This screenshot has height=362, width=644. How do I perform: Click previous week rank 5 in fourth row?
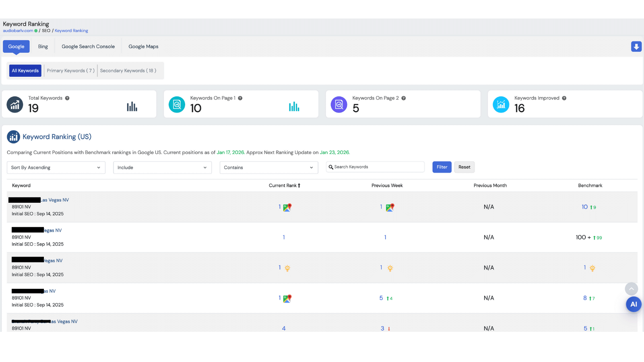pos(381,298)
